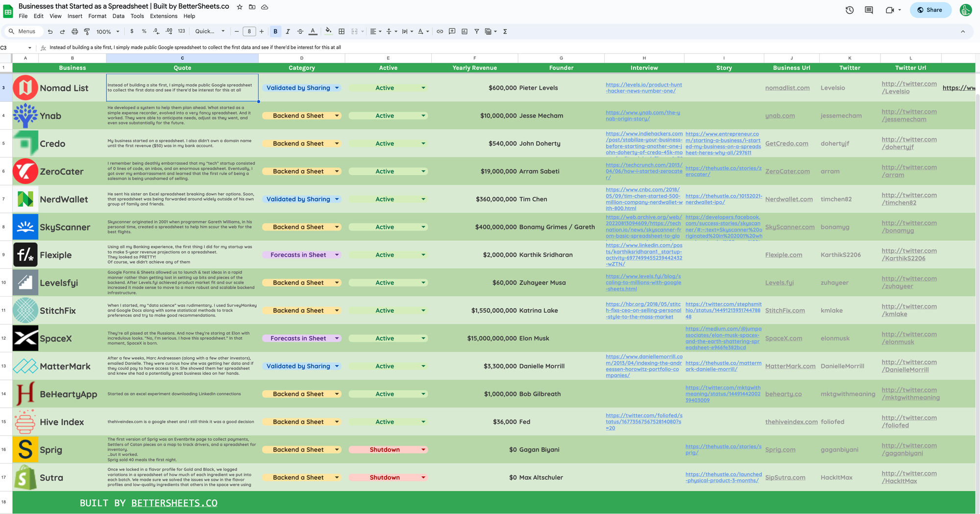Open the video call options arrow
This screenshot has width=980, height=514.
click(x=900, y=10)
